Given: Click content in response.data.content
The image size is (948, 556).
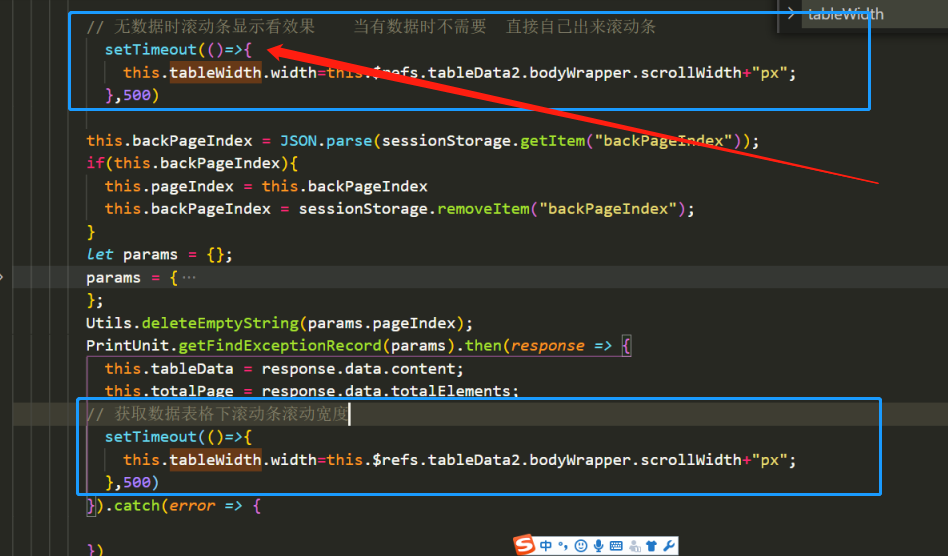Looking at the screenshot, I should coord(423,369).
